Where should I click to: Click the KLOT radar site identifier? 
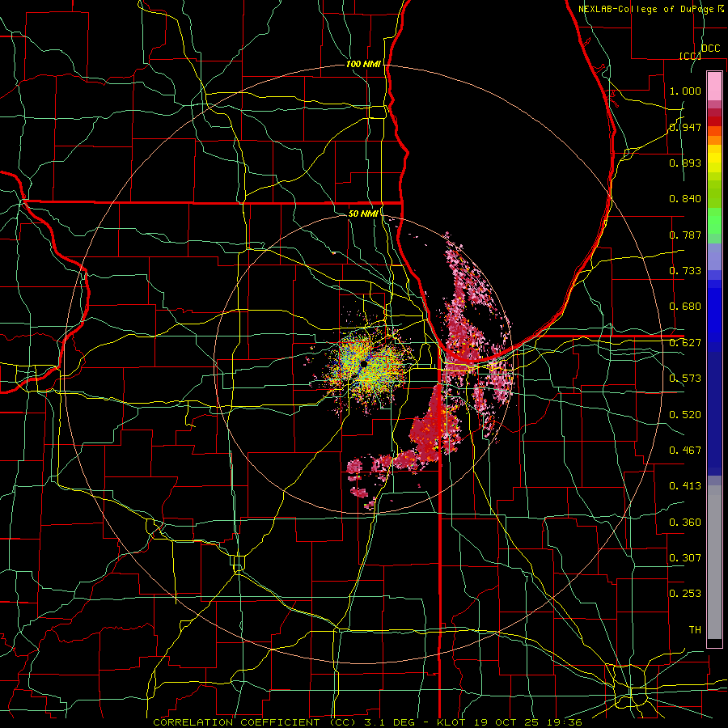point(451,722)
